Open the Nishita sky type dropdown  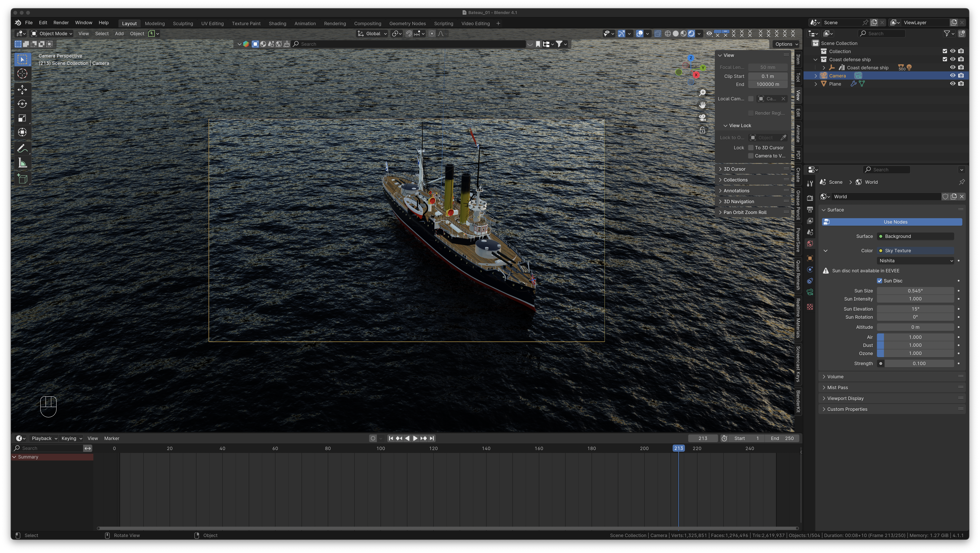[x=915, y=261]
